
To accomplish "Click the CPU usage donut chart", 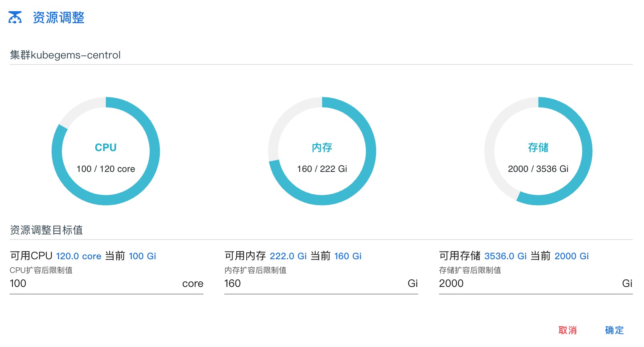I will [x=106, y=151].
